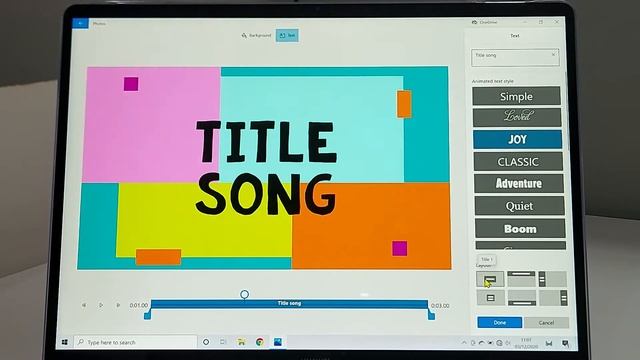Clear the title text with the X
Viewport: 640px width, 360px height.
click(x=553, y=54)
